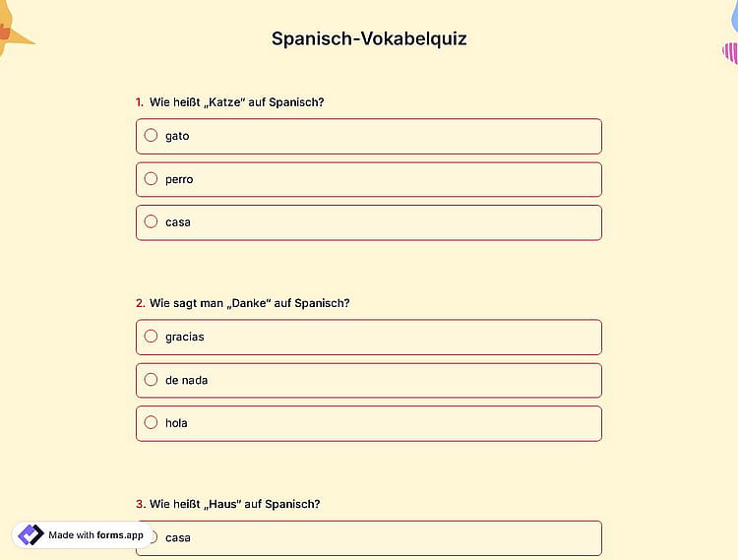The height and width of the screenshot is (560, 738).
Task: Select the hola radio button
Action: [x=151, y=422]
